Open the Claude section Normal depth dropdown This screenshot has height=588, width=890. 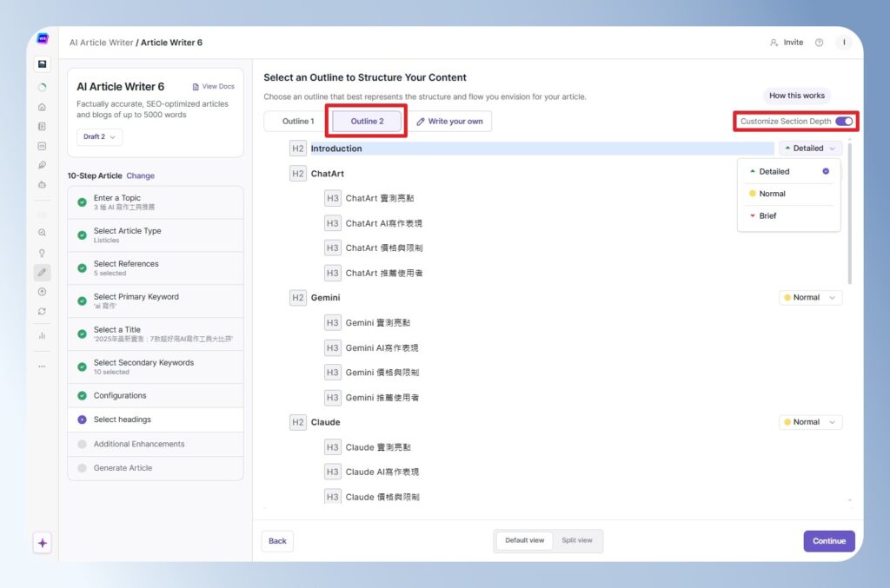811,422
